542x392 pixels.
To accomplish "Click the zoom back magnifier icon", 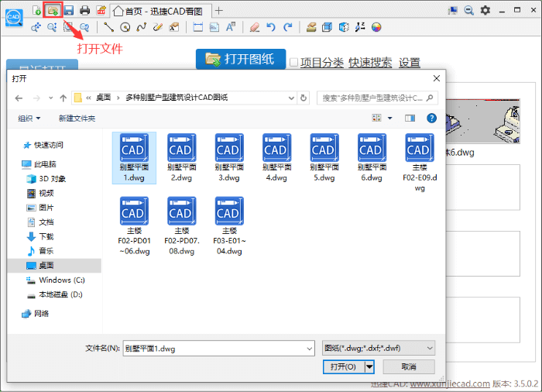I will pos(84,27).
